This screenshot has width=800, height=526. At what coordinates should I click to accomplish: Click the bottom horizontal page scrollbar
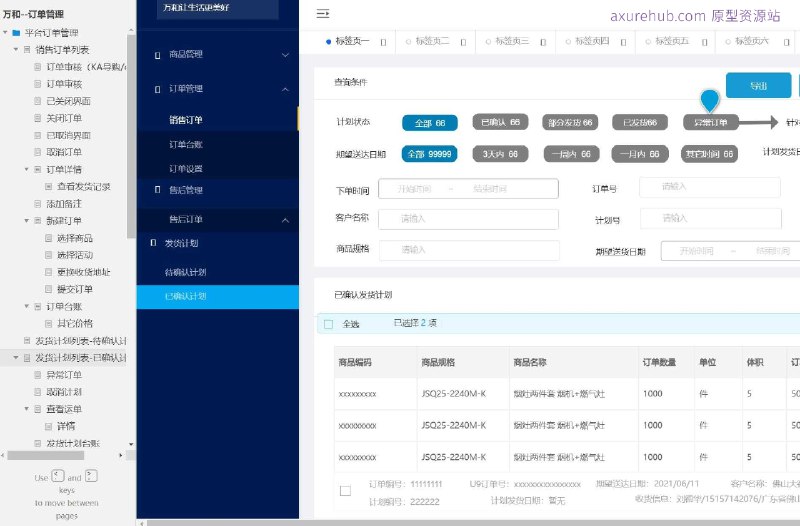[473, 523]
